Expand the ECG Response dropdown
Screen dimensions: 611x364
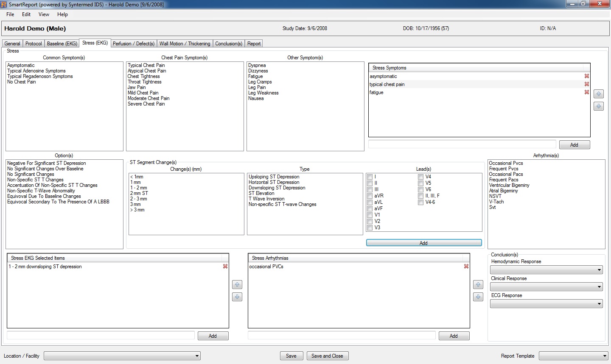pos(547,304)
